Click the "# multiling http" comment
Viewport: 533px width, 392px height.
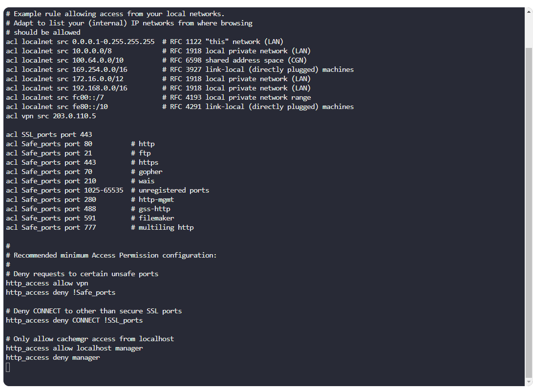[162, 227]
